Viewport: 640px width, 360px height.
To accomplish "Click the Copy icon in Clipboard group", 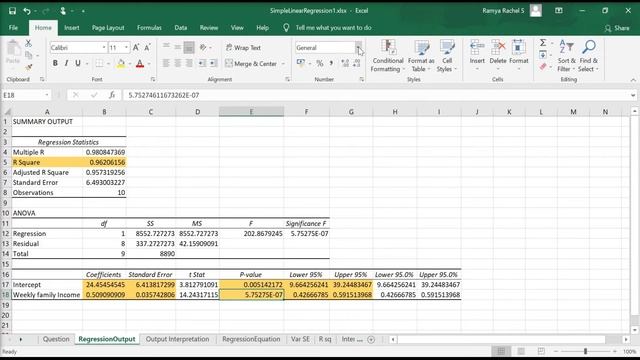I will (x=28, y=55).
